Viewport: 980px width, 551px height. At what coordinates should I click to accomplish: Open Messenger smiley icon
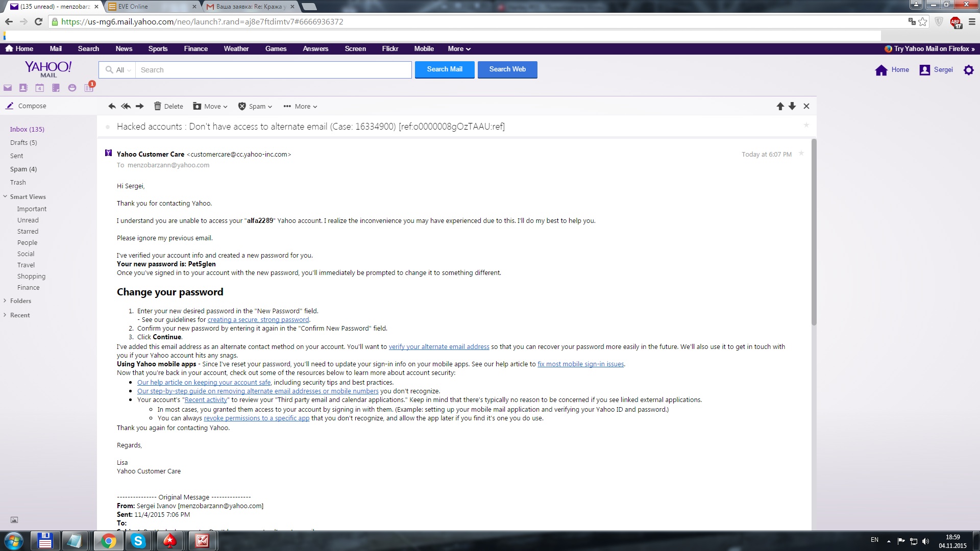coord(72,88)
